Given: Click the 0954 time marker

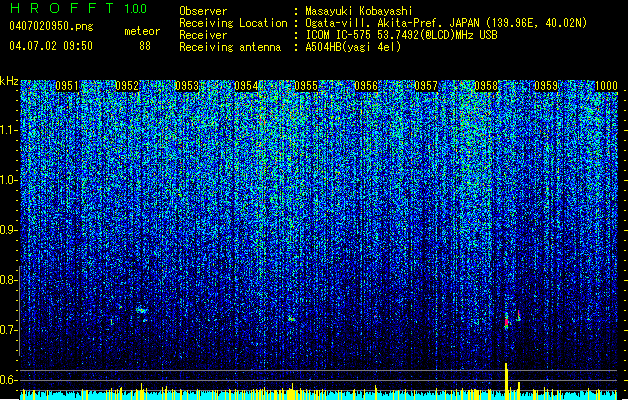Looking at the screenshot, I should click(246, 86).
